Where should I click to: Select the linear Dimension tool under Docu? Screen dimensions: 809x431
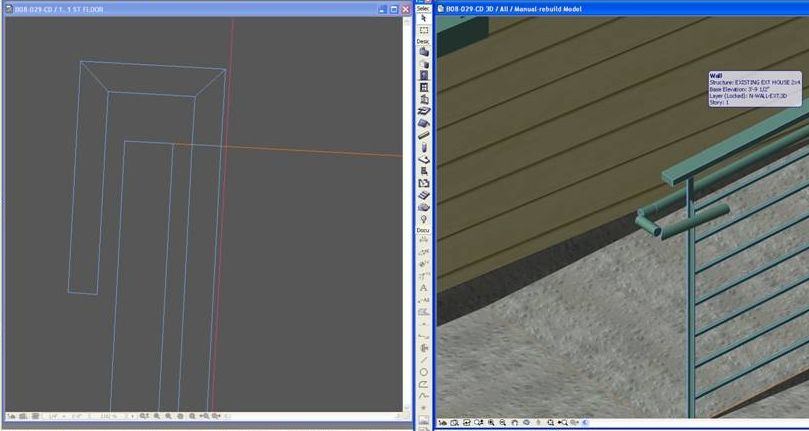[x=424, y=240]
